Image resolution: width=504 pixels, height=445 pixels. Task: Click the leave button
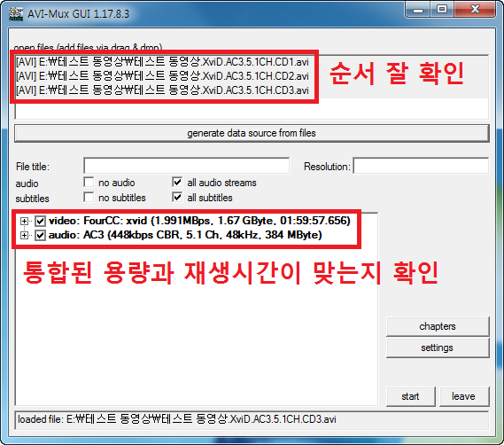point(464,396)
